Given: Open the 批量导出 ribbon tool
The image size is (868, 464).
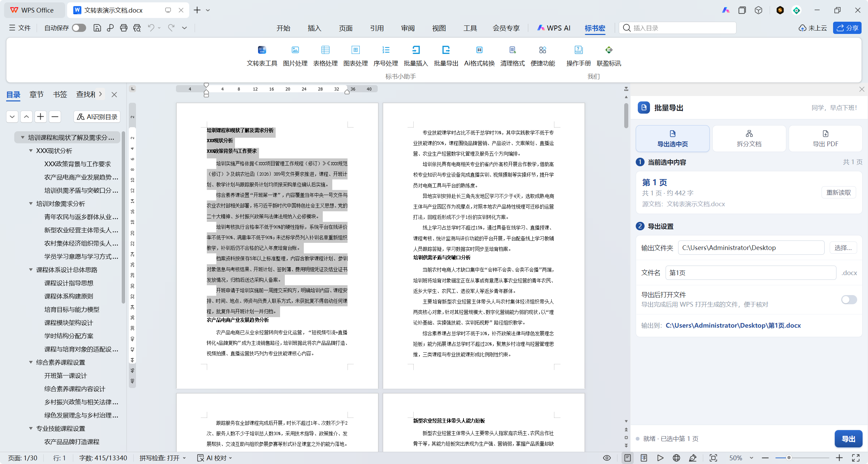Looking at the screenshot, I should click(446, 56).
